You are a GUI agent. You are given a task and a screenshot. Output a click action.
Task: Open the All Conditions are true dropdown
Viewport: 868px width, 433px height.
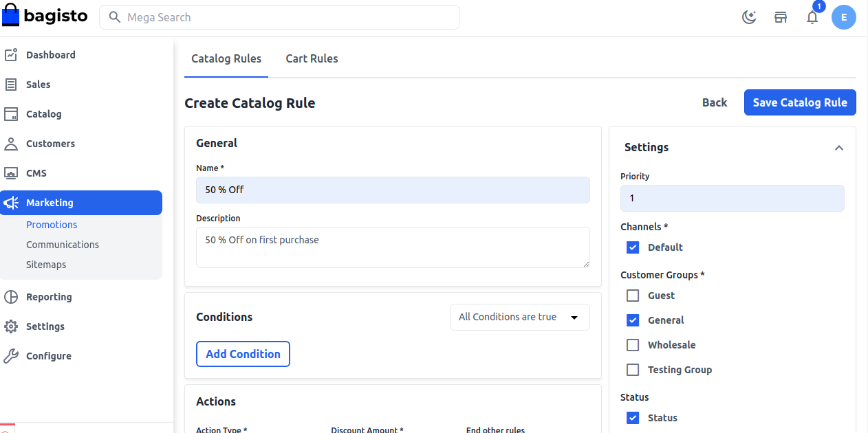[x=519, y=317]
